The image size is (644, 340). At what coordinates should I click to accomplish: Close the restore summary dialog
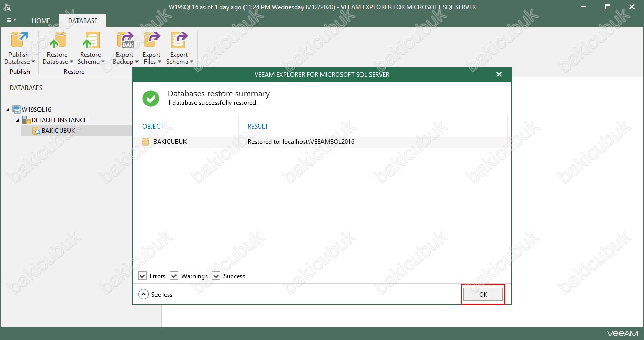point(499,75)
